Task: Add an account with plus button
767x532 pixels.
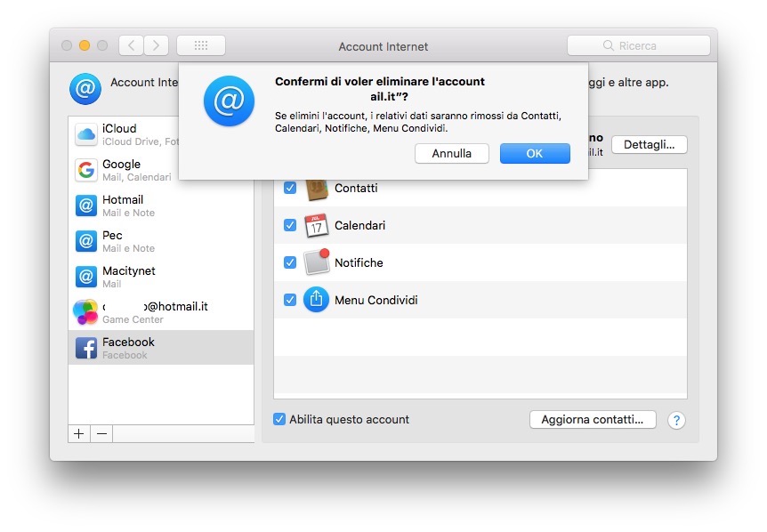Action: pos(79,434)
